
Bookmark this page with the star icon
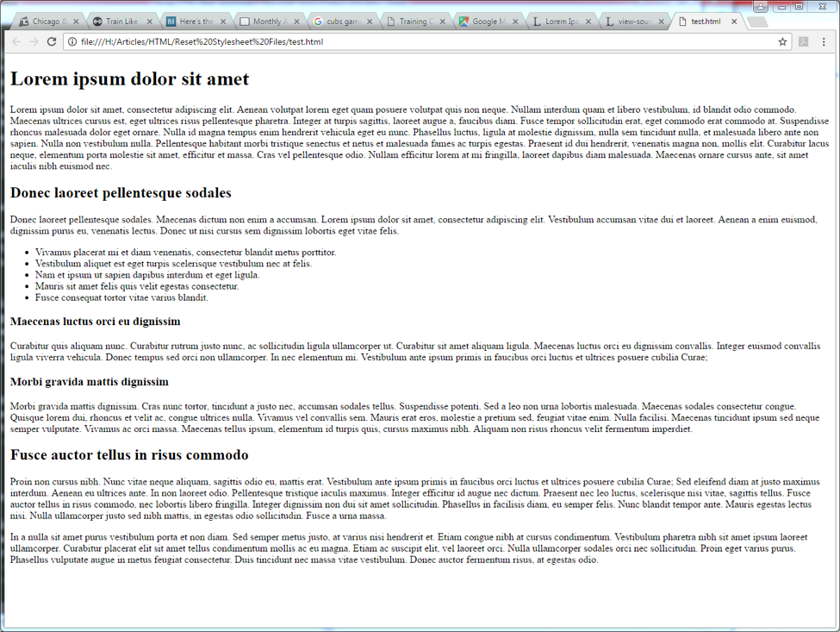click(x=782, y=41)
